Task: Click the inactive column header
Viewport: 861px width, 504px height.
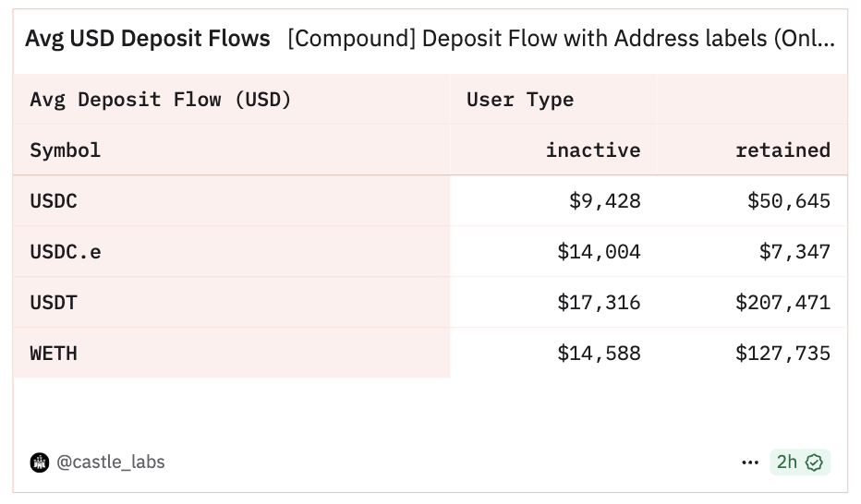Action: coord(593,150)
